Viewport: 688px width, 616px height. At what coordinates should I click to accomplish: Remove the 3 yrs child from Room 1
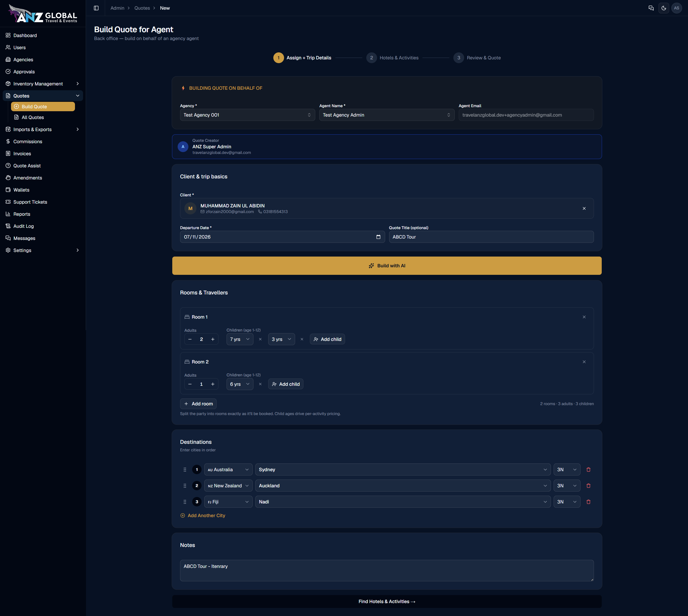[302, 339]
